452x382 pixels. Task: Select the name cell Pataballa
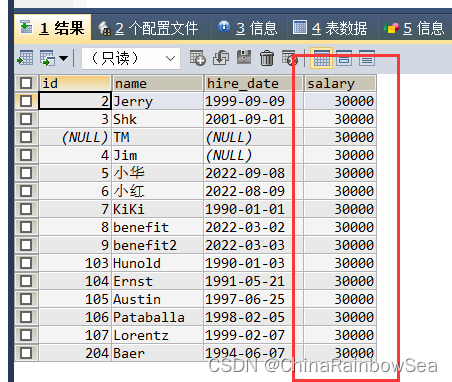click(x=157, y=317)
